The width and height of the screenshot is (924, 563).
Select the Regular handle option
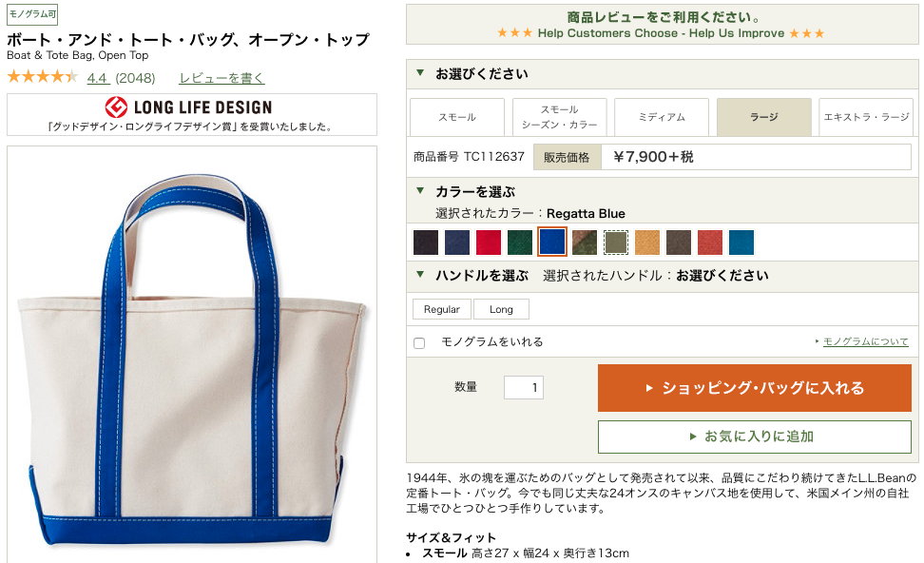coord(441,309)
